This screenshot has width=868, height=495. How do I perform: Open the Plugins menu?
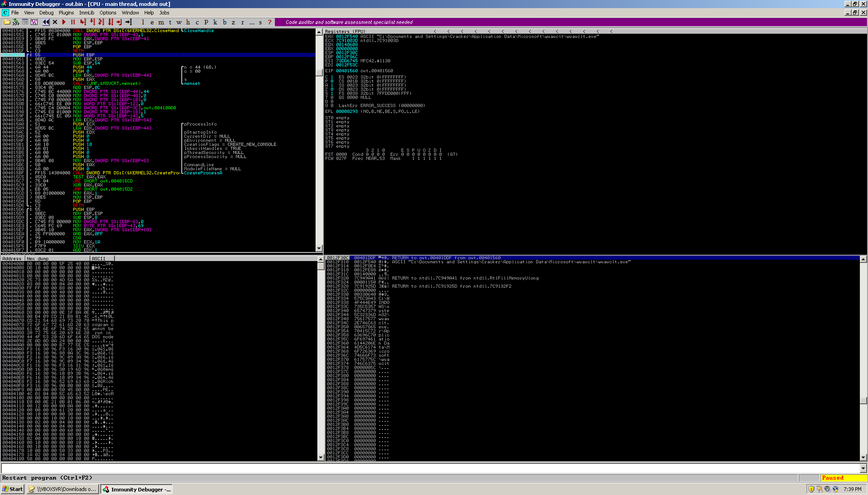(66, 13)
